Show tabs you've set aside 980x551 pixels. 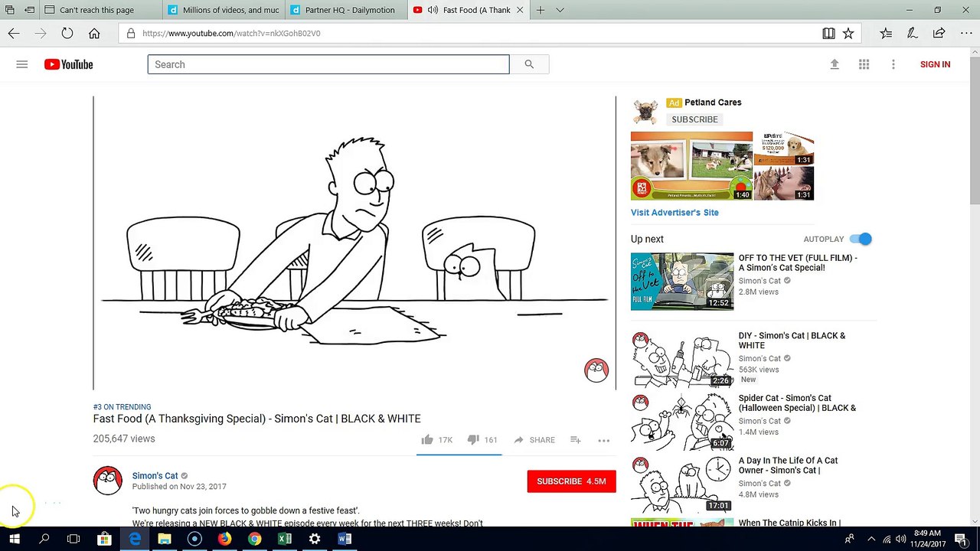pyautogui.click(x=10, y=10)
